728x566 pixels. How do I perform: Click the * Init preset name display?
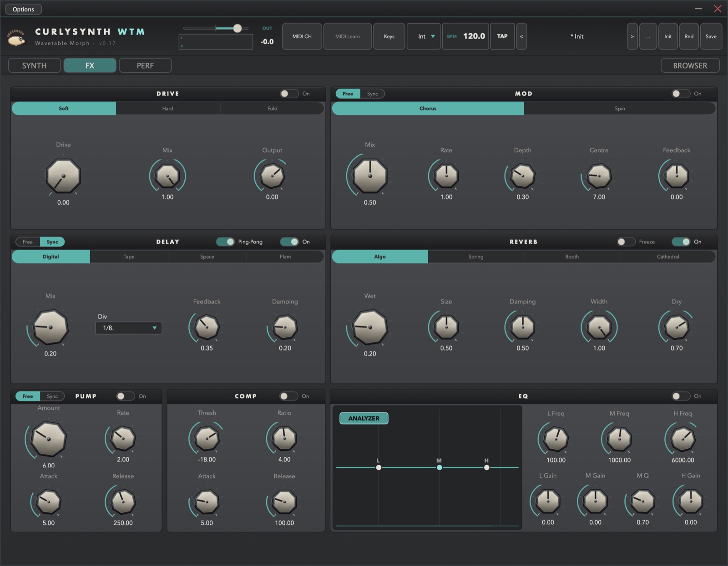tap(577, 36)
